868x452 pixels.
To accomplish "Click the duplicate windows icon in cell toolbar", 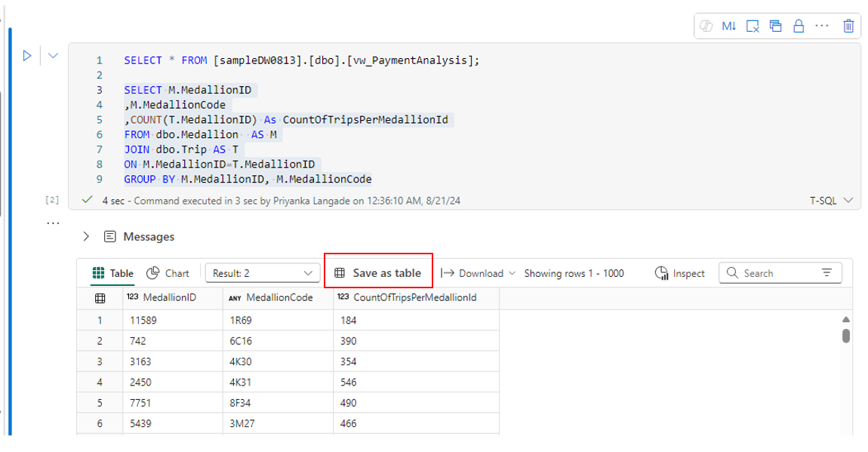I will click(x=776, y=26).
